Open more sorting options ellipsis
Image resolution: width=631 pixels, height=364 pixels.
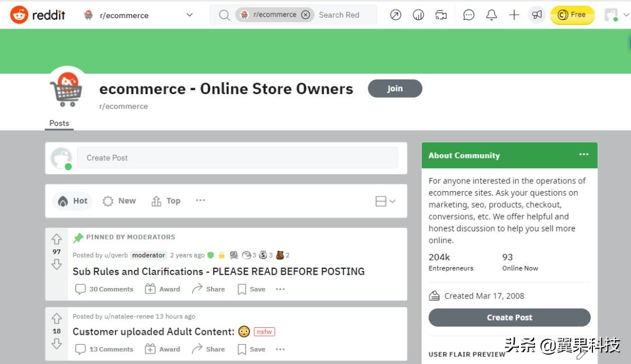pos(200,200)
